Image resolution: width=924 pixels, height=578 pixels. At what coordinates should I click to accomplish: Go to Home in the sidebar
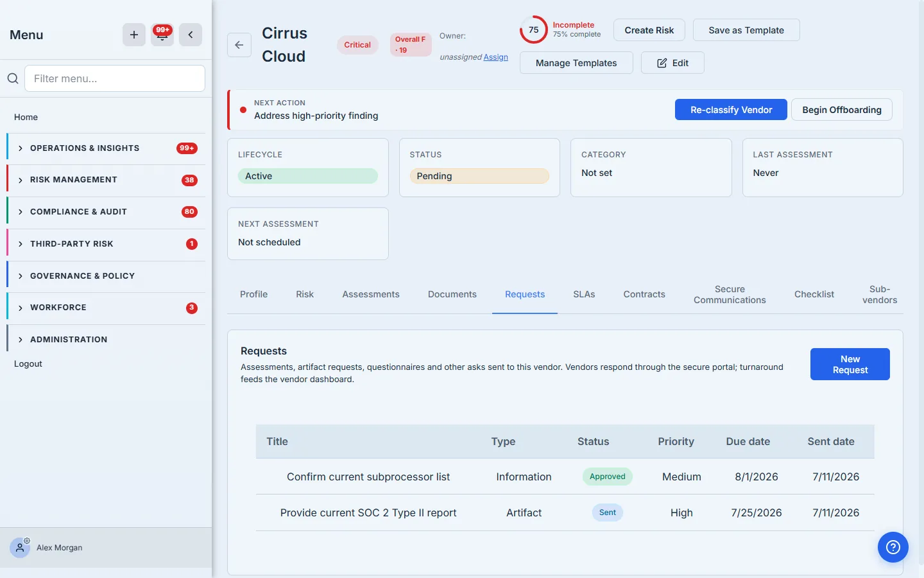[26, 117]
